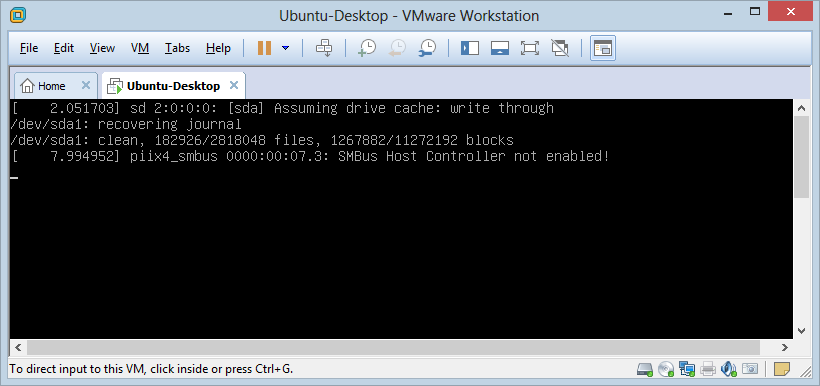Image resolution: width=820 pixels, height=386 pixels.
Task: Click the sound card status icon
Action: click(728, 369)
